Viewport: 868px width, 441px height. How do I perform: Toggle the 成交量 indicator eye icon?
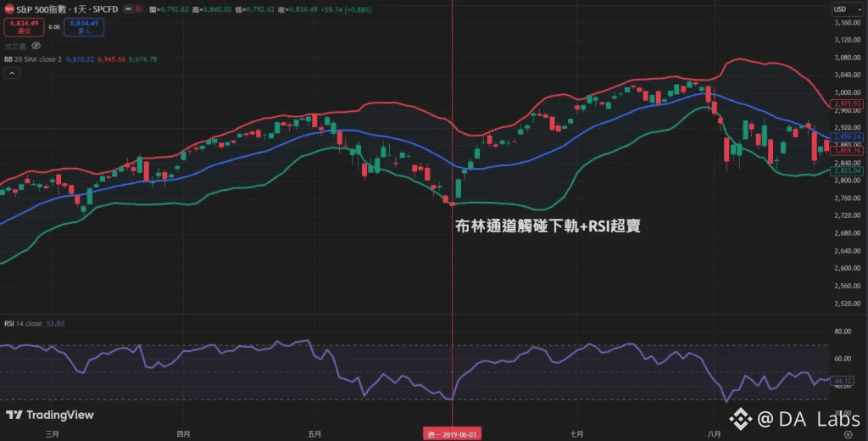tap(36, 46)
